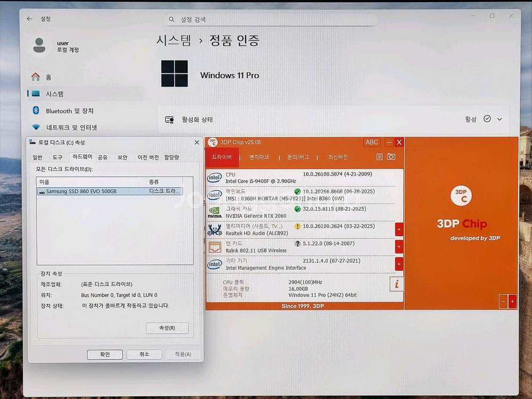Image resolution: width=532 pixels, height=399 pixels.
Task: Select the 하드웨어 tab
Action: pyautogui.click(x=82, y=157)
